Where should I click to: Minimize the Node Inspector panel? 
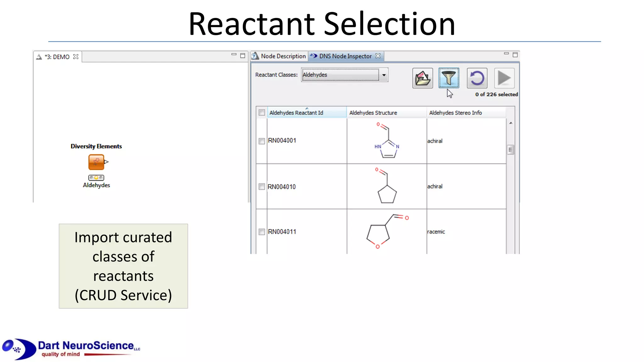click(506, 54)
